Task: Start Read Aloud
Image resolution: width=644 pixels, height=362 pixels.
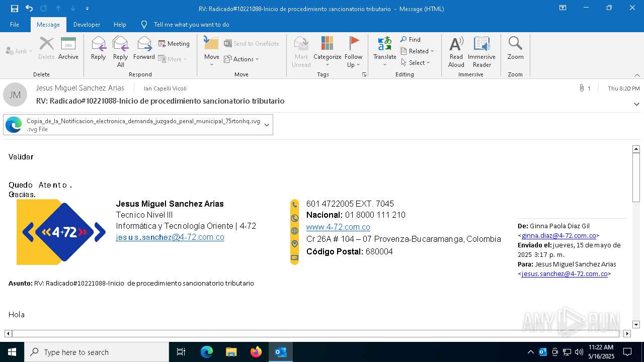Action: pyautogui.click(x=456, y=52)
